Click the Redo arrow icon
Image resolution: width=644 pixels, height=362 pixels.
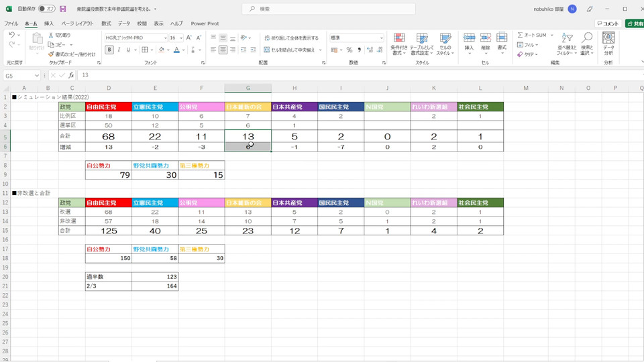[12, 44]
